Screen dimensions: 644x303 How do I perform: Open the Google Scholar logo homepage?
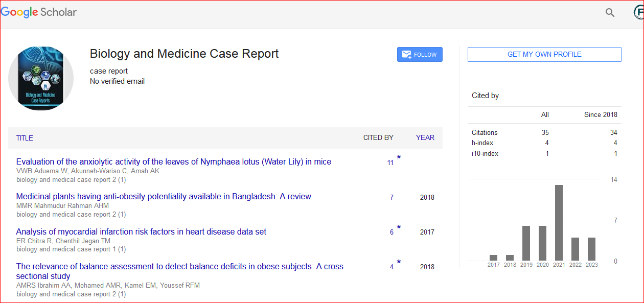[x=39, y=12]
